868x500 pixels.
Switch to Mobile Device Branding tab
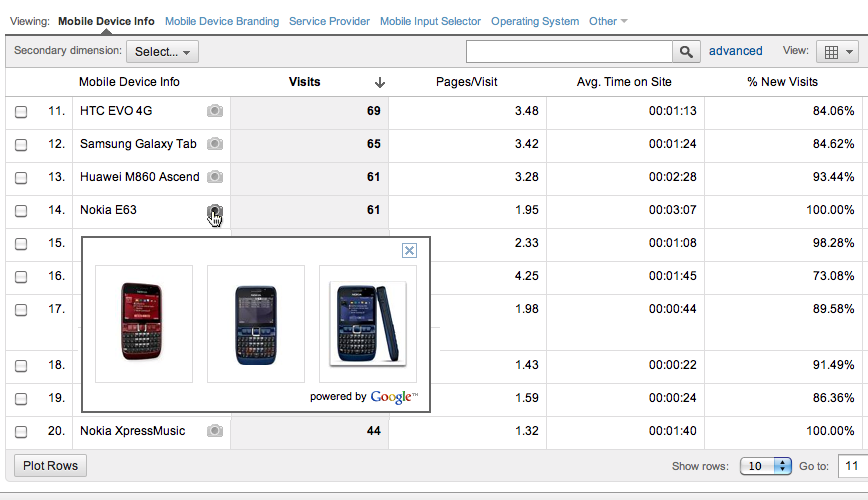[x=222, y=21]
